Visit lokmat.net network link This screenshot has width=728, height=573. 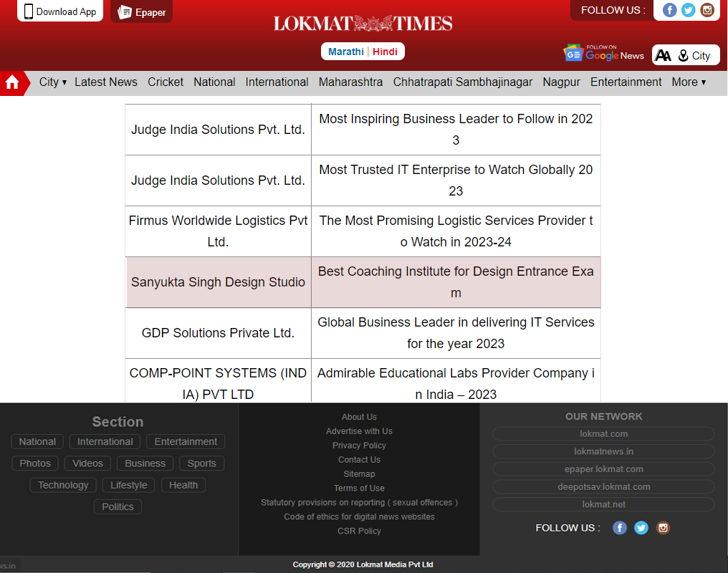point(603,504)
